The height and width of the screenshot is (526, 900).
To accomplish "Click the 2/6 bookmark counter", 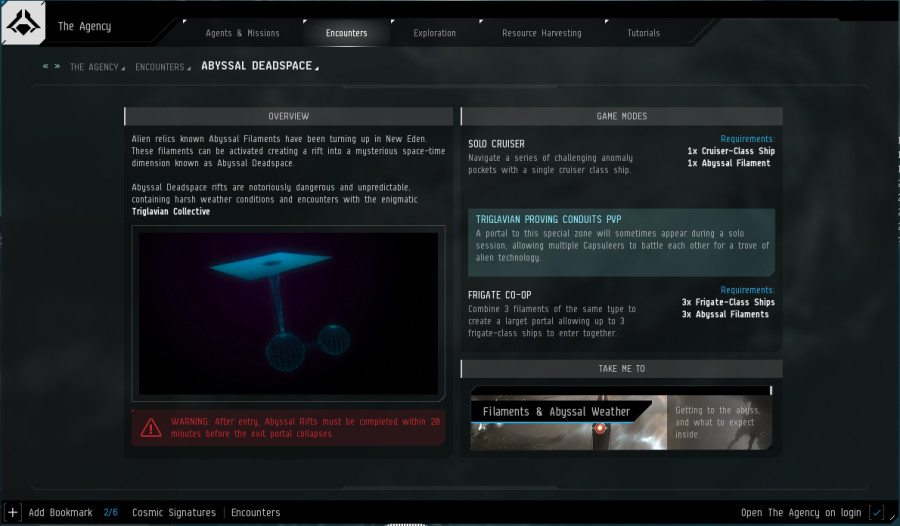I will click(111, 512).
